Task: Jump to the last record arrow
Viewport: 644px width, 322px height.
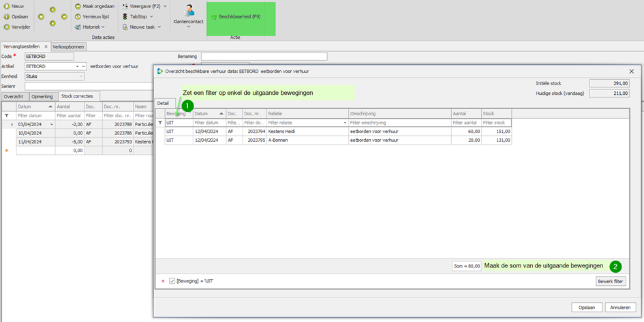Action: tap(64, 17)
